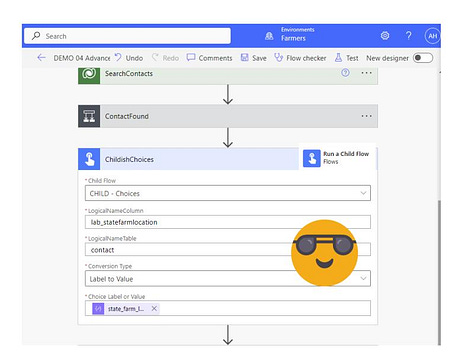The width and height of the screenshot is (474, 361).
Task: Open the settings gear
Action: 385,35
